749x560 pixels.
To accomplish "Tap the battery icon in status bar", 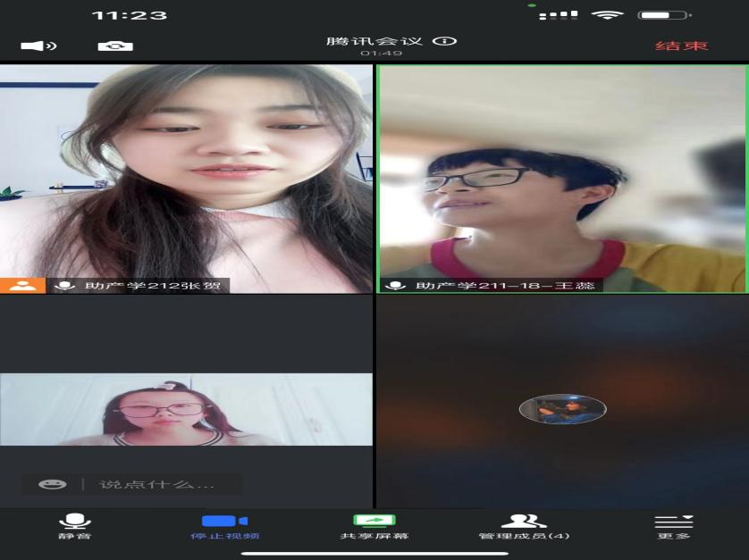I will 663,15.
